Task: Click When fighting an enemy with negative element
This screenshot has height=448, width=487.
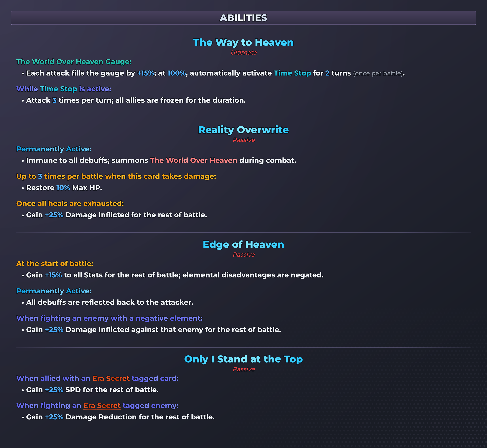Action: click(109, 318)
